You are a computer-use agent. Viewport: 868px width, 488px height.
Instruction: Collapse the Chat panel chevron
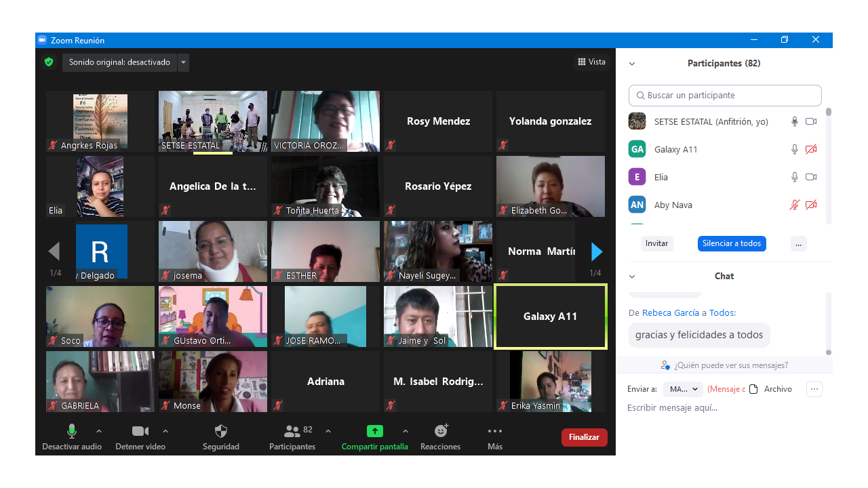pos(632,277)
